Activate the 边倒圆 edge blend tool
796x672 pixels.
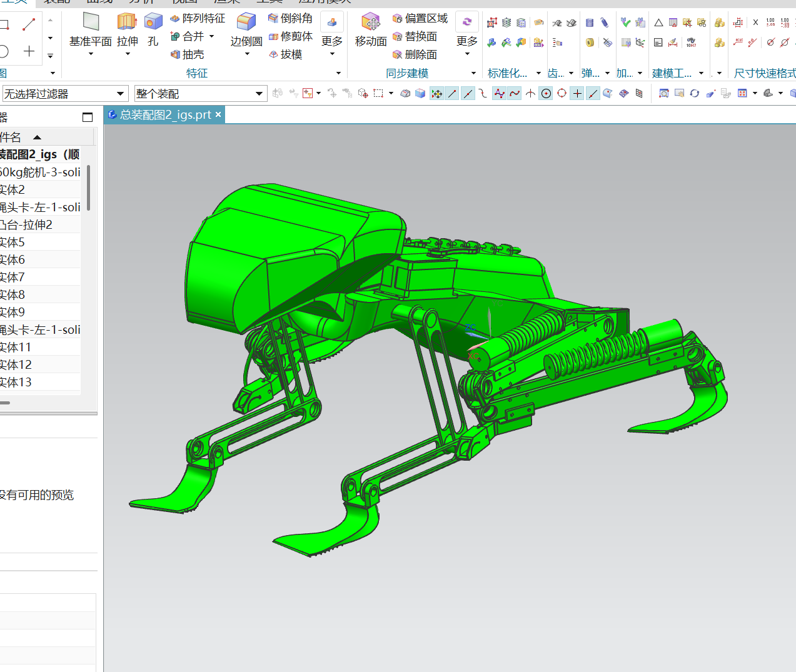click(x=246, y=30)
